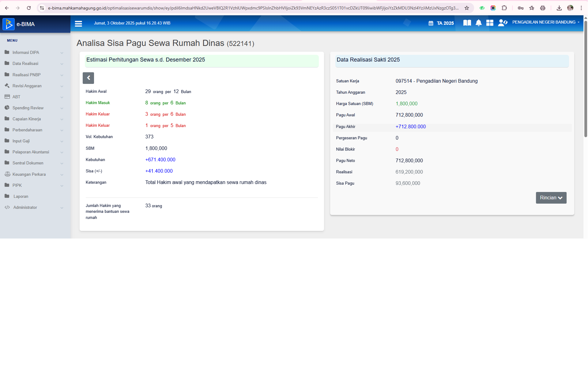The image size is (588, 391).
Task: Open the book guide icon in header
Action: 467,23
